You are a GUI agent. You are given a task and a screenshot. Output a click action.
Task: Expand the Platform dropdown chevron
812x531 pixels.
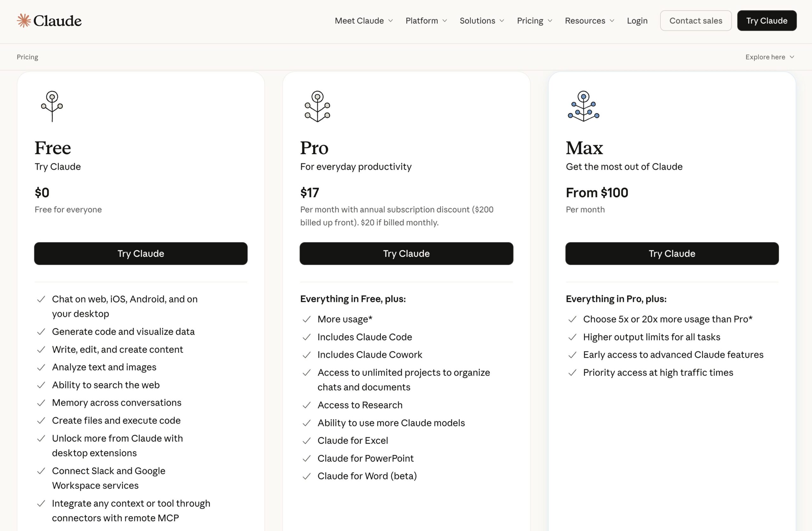445,21
